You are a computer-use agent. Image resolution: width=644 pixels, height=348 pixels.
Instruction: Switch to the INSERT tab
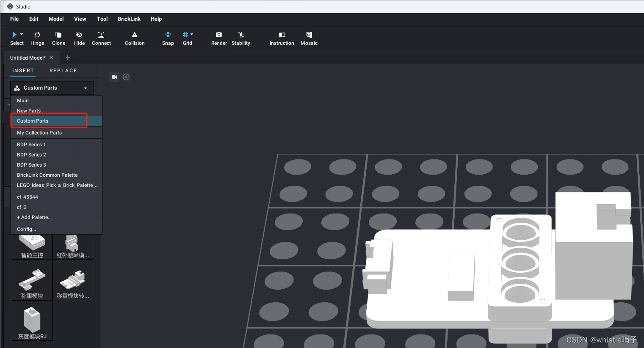point(23,71)
